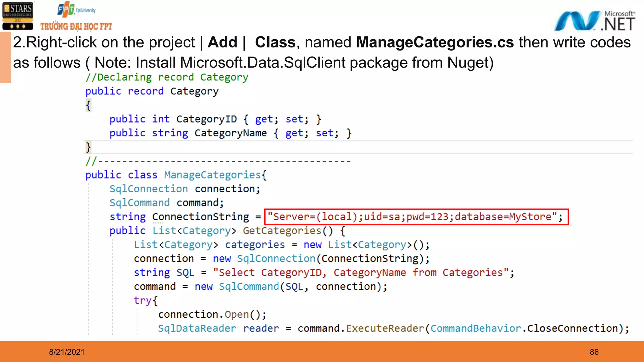Click the 'new SqlCommand(SQL, connection)' line
Screen dimensions: 644x362
tap(261, 287)
